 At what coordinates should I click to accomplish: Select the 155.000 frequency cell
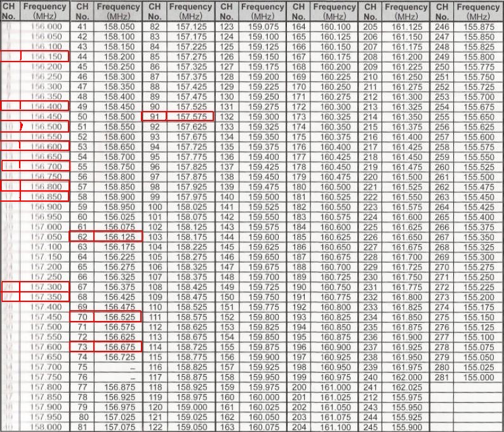(477, 377)
